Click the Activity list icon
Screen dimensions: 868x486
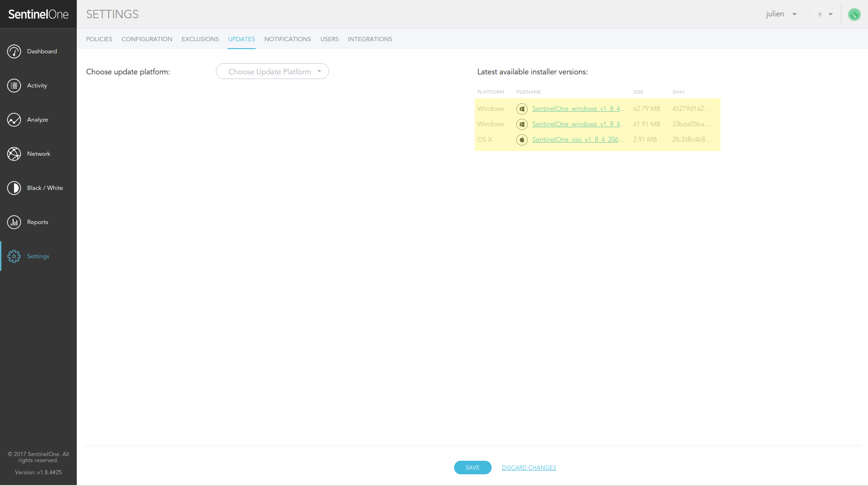tap(14, 86)
